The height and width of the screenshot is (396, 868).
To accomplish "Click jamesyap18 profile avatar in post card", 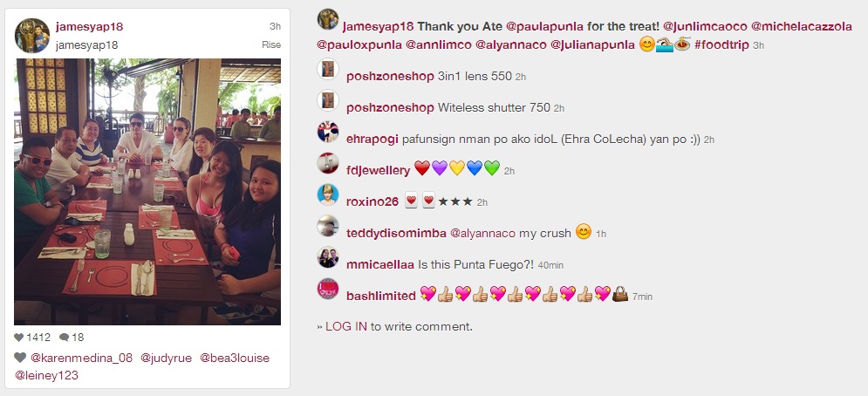I will coord(32,36).
